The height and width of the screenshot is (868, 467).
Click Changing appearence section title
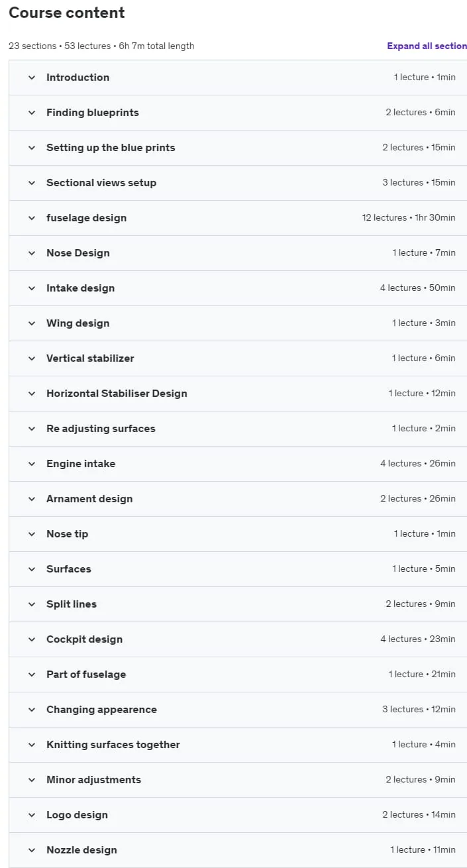pyautogui.click(x=101, y=710)
